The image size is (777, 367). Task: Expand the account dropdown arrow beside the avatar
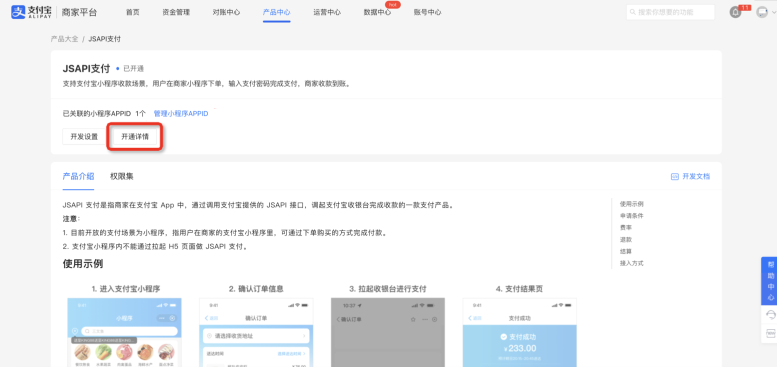coord(773,12)
